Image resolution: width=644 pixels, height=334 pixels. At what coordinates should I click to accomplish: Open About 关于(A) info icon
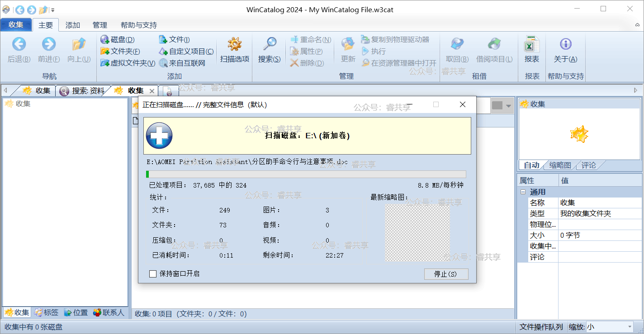pyautogui.click(x=566, y=44)
